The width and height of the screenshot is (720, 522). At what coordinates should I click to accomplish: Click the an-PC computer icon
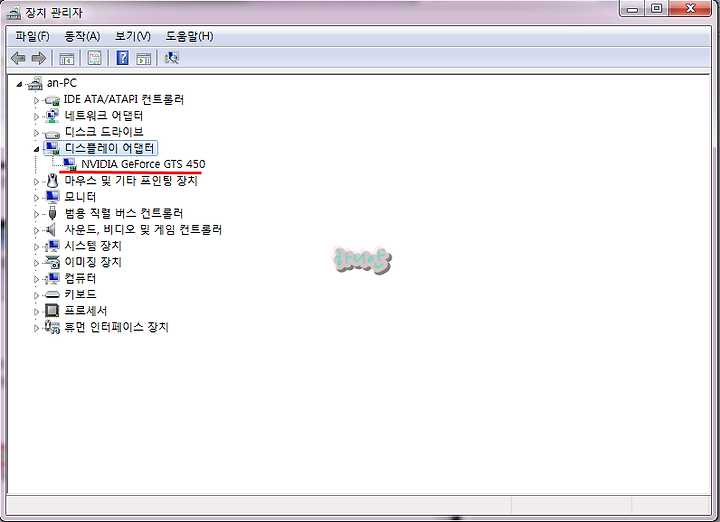coord(35,83)
